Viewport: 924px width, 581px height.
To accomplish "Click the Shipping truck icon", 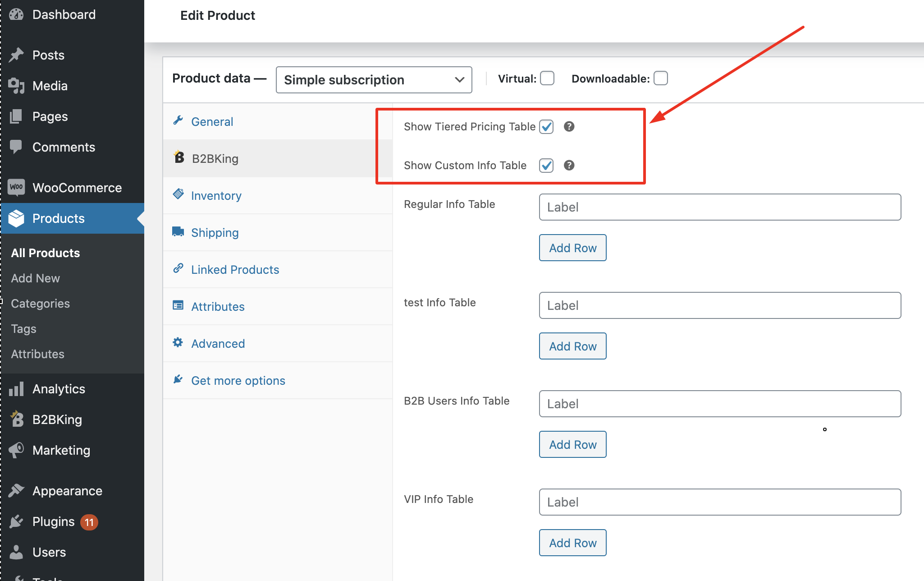I will click(x=178, y=231).
